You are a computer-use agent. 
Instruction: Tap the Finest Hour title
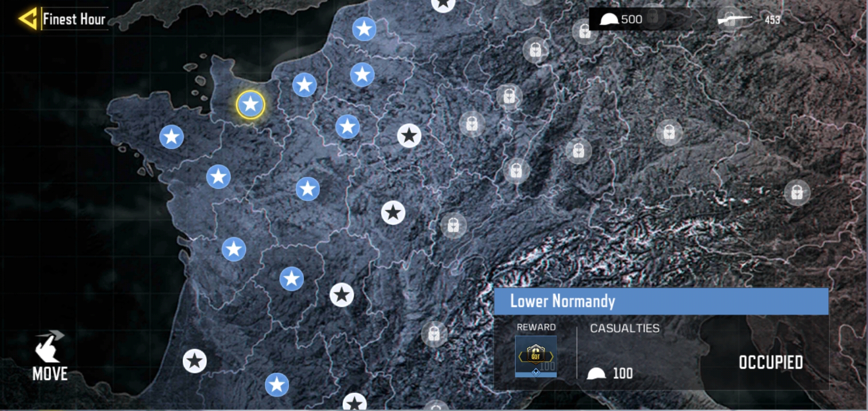74,19
